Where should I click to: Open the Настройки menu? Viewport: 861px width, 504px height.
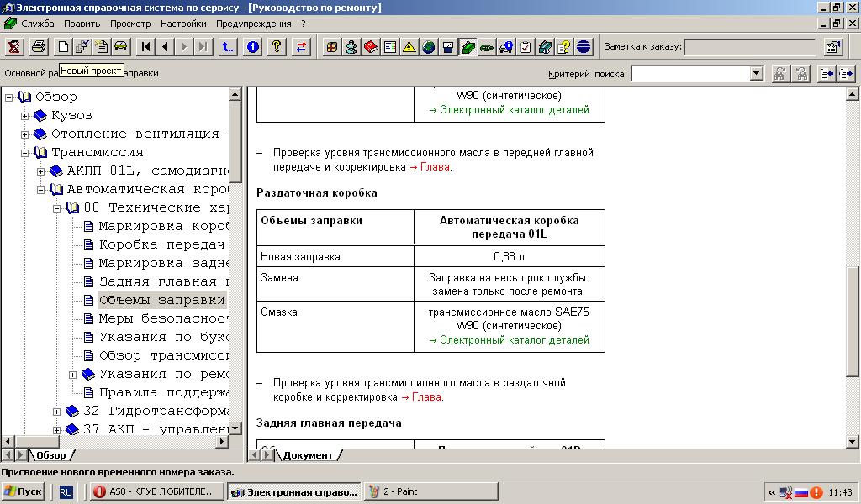coord(183,24)
